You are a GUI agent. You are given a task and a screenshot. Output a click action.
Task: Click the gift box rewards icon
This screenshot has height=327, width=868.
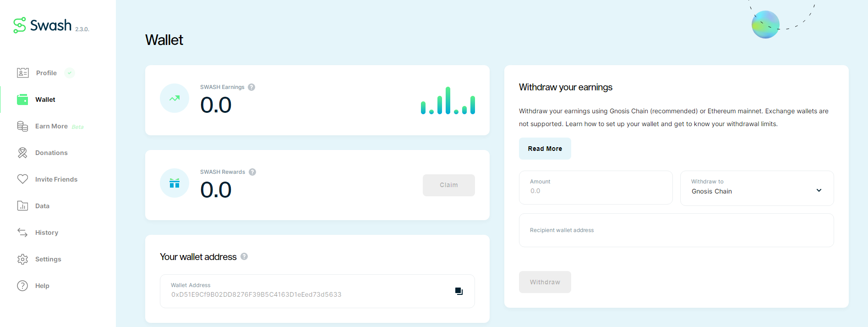(175, 183)
